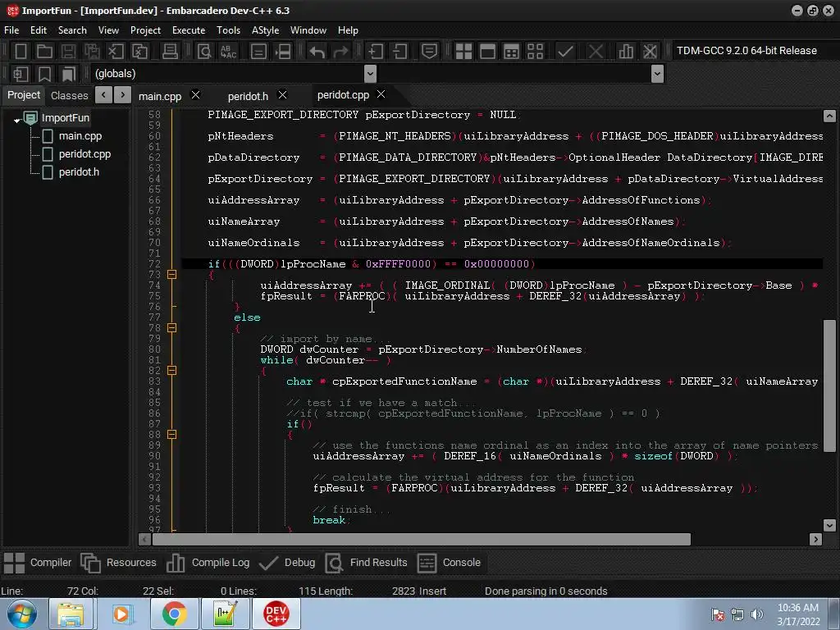Click the Delete profiling information icon
The width and height of the screenshot is (840, 630).
[650, 52]
